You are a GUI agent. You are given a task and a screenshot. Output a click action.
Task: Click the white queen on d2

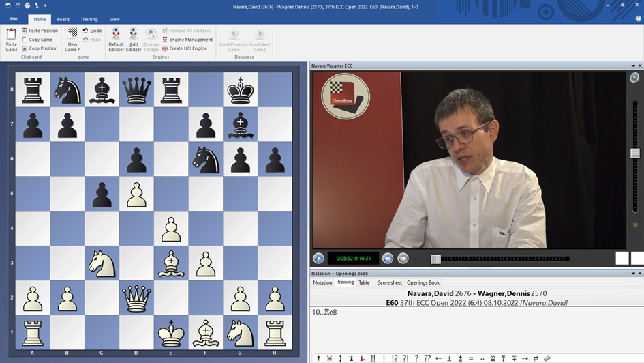(136, 298)
